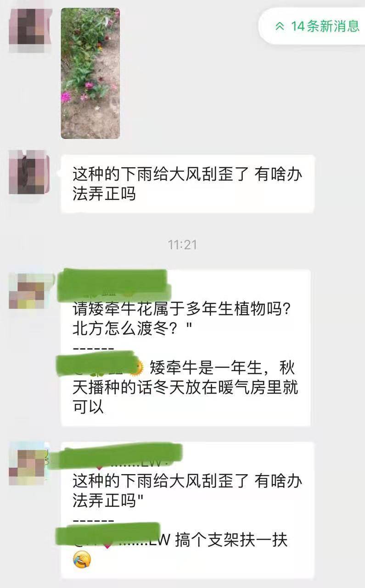Select the line 天播种的话冬天放在暖气房里就

pos(185,387)
